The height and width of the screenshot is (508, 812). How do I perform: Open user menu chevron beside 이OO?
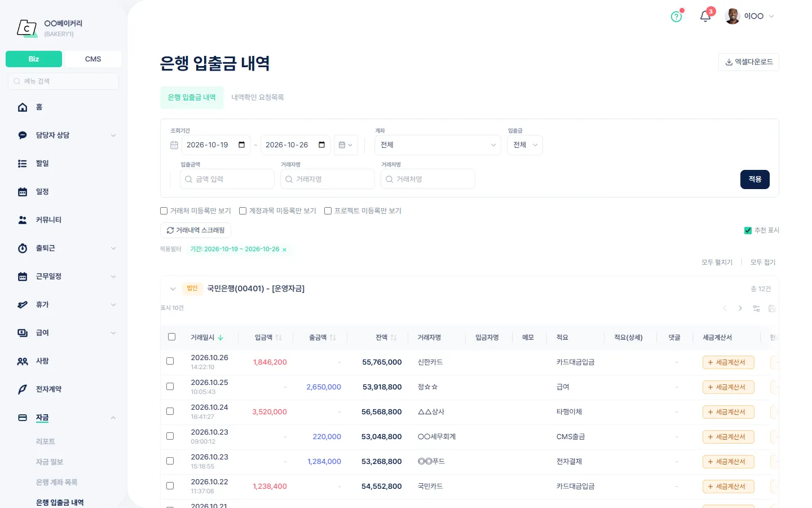point(771,16)
